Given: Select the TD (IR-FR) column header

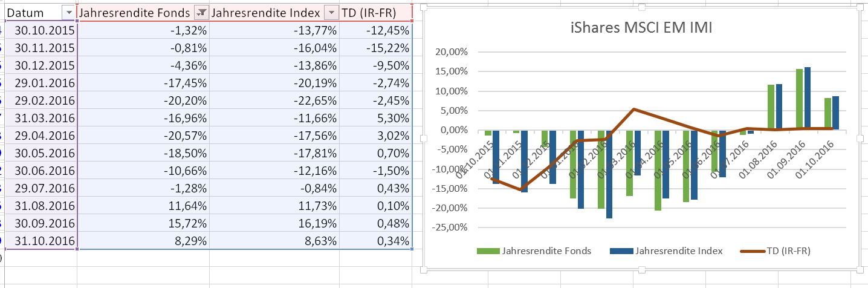Looking at the screenshot, I should [x=369, y=13].
